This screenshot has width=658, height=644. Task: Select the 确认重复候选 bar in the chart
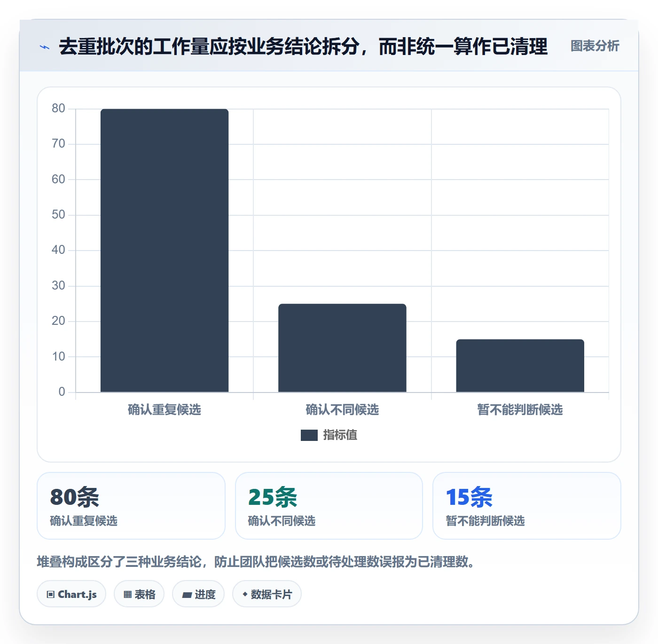coord(164,250)
